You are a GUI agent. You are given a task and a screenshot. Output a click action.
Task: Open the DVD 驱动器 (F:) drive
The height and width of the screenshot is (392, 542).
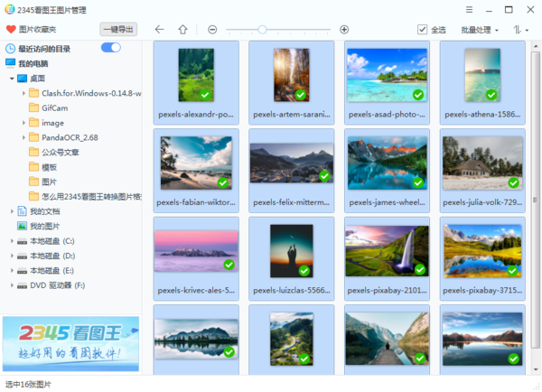[x=22, y=285]
